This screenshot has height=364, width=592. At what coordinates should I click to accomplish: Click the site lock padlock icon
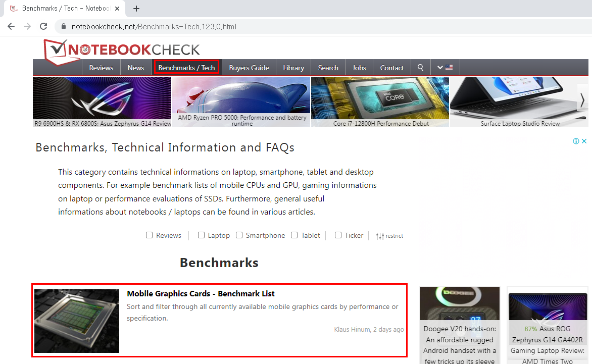64,26
